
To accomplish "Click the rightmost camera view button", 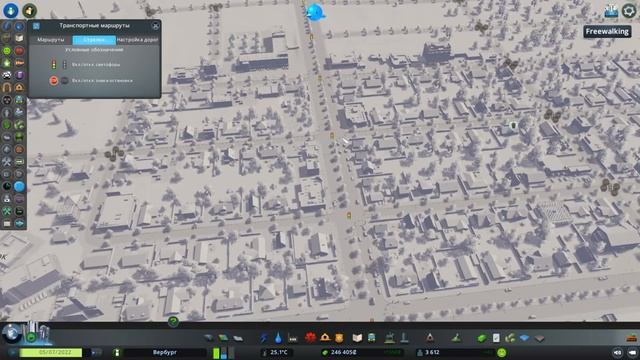I will coord(632,352).
